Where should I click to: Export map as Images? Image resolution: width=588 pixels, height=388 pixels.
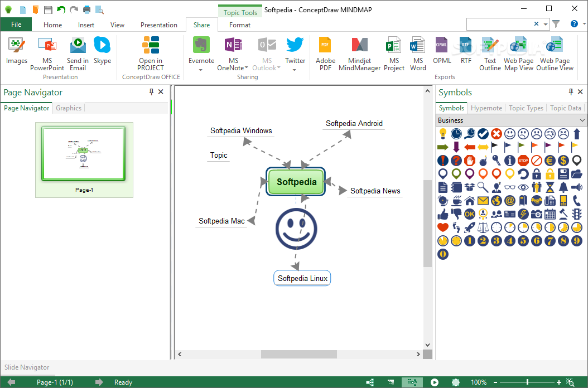coord(17,51)
